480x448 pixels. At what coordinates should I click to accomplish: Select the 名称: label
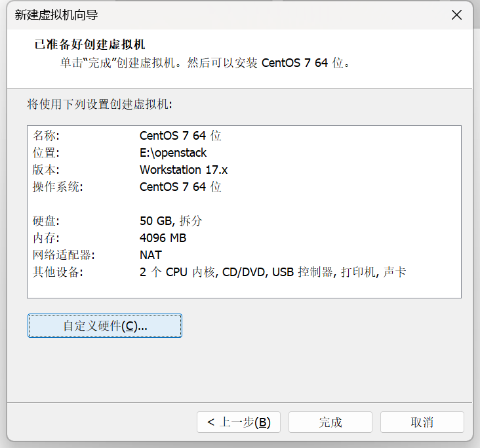point(46,135)
